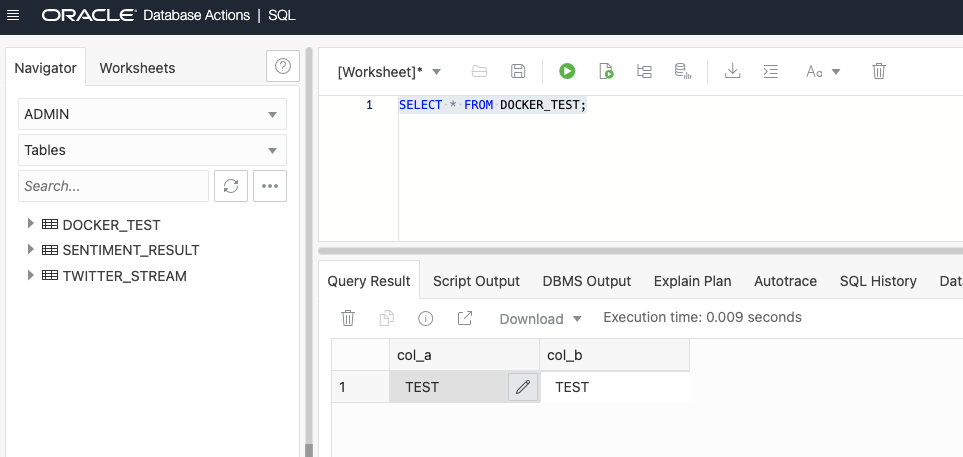963x457 pixels.
Task: Open the hamburger menu in the header
Action: [x=13, y=16]
